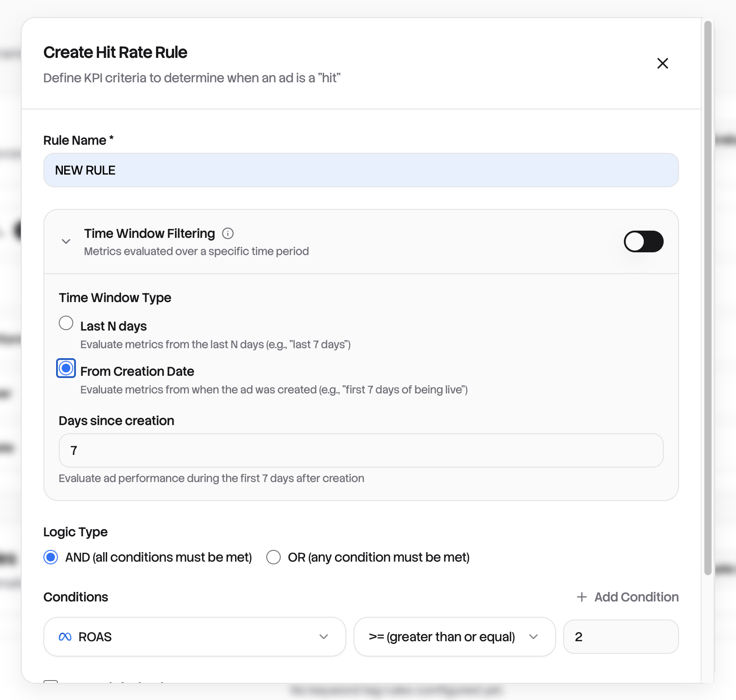Open the greater than or equal operator dropdown
This screenshot has height=700, width=736.
point(454,637)
